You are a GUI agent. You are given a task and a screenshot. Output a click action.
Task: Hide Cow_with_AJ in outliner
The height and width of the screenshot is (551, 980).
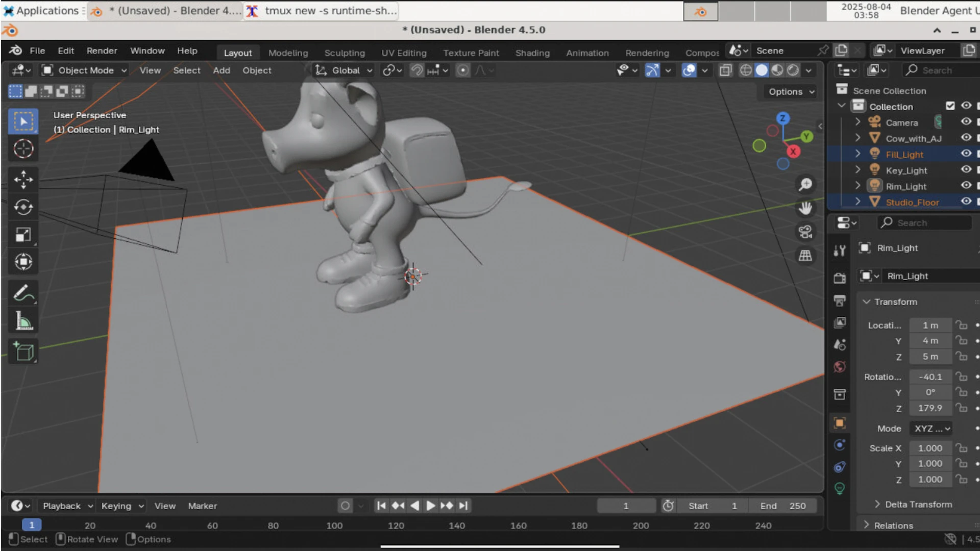tap(966, 138)
